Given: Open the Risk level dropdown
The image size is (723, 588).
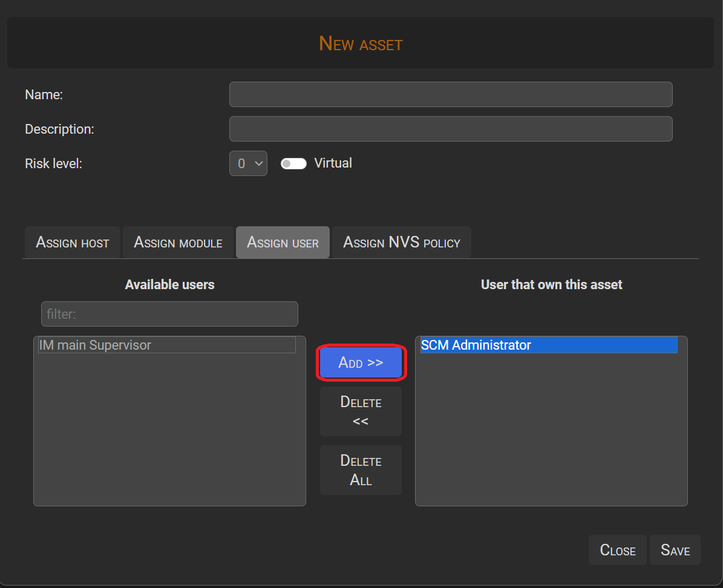Looking at the screenshot, I should click(248, 163).
